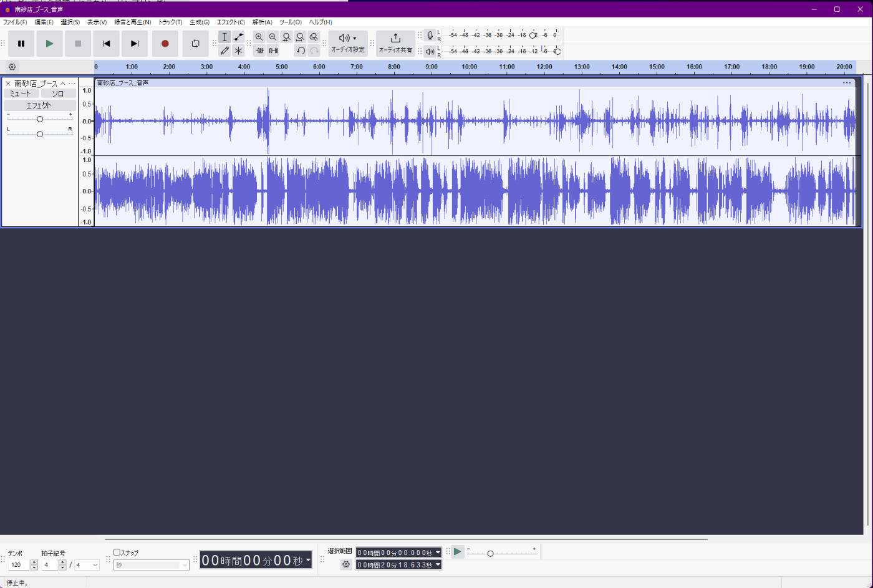Click the Pause transport button
The image size is (873, 588).
[x=21, y=44]
